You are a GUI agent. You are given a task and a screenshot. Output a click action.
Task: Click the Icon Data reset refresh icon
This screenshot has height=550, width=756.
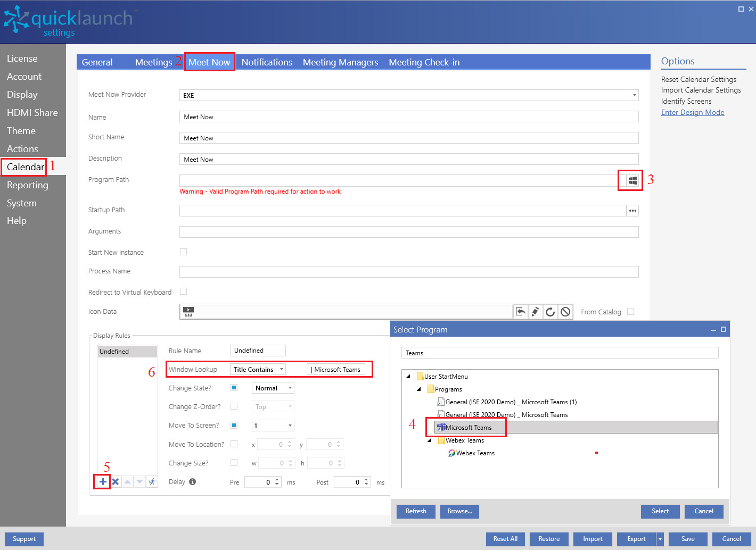(x=550, y=312)
